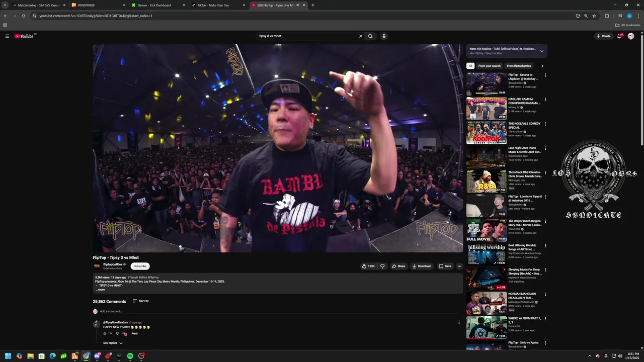The width and height of the screenshot is (644, 362).
Task: Open All Bookmarks folder
Action: [x=628, y=25]
